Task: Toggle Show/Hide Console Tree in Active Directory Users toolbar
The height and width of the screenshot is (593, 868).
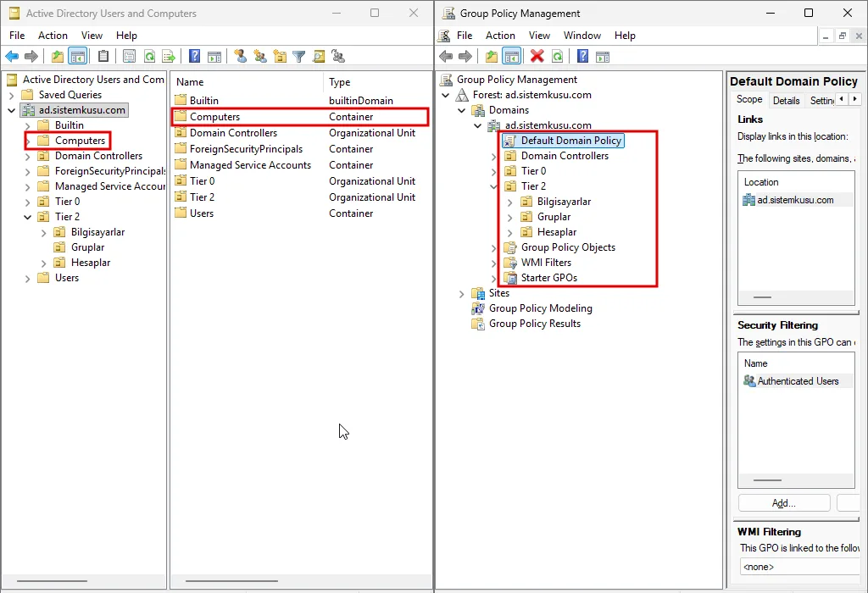Action: [77, 56]
